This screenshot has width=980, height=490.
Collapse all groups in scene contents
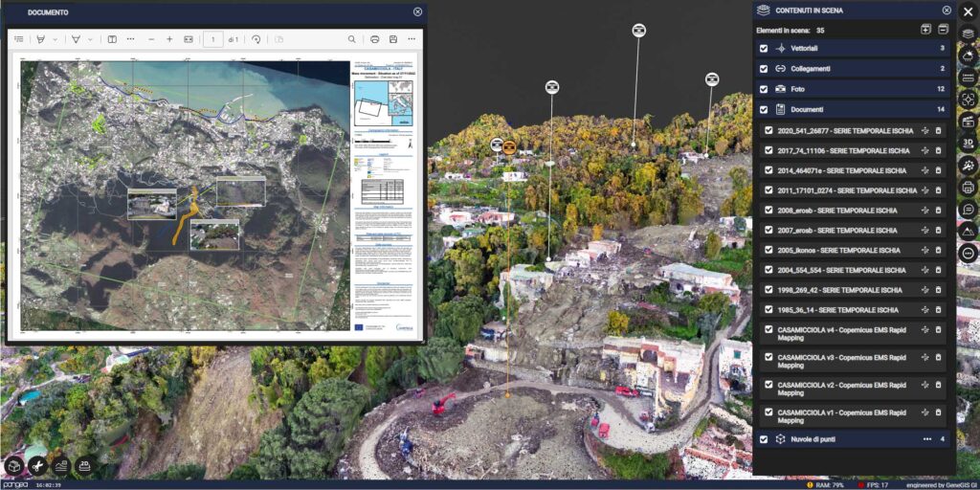coord(943,30)
